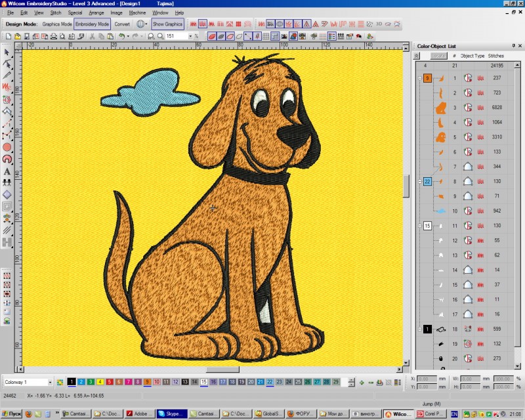Click the horizontal scrollbar thumb under canvas
The width and height of the screenshot is (525, 420).
click(x=222, y=369)
